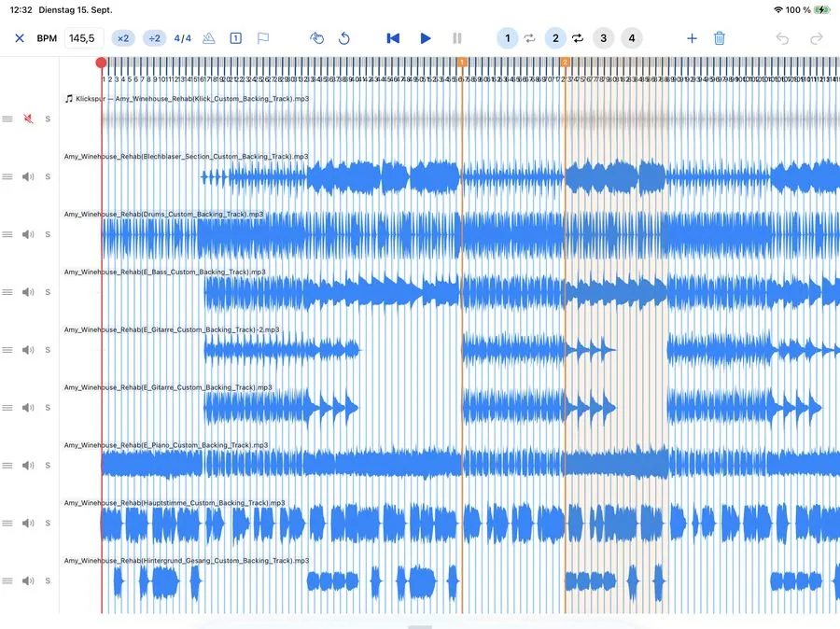
Task: Select section 3 button
Action: point(603,38)
